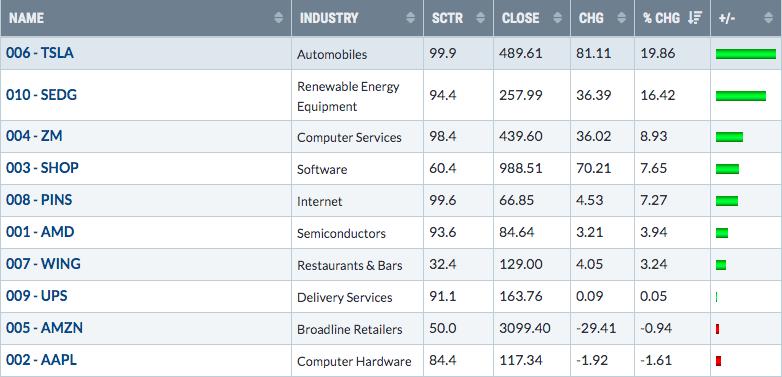Toggle sorting on the CHG column arrows
The height and width of the screenshot is (377, 782).
point(621,18)
